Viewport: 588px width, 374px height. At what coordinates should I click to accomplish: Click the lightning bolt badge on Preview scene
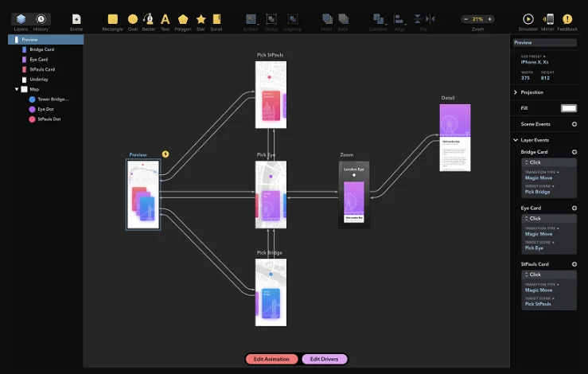tap(165, 154)
